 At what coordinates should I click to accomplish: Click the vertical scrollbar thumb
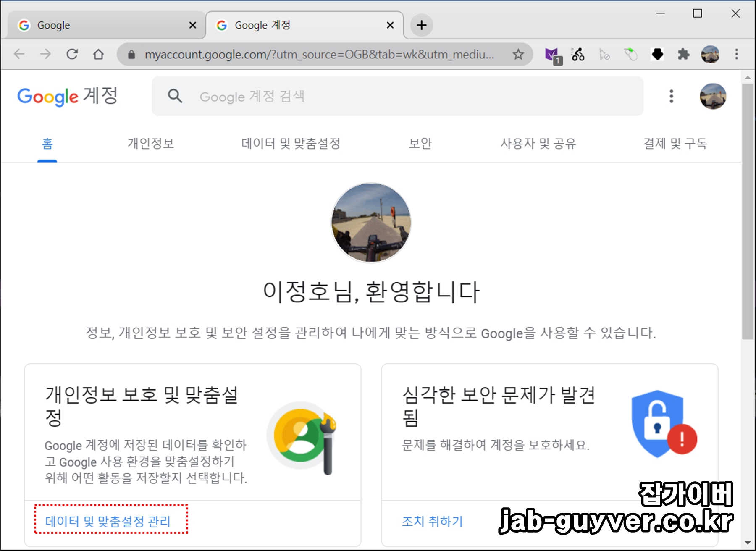[x=748, y=211]
